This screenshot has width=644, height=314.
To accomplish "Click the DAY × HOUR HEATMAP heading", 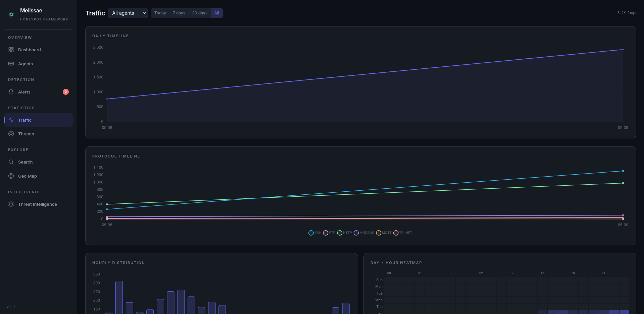I will pos(396,263).
